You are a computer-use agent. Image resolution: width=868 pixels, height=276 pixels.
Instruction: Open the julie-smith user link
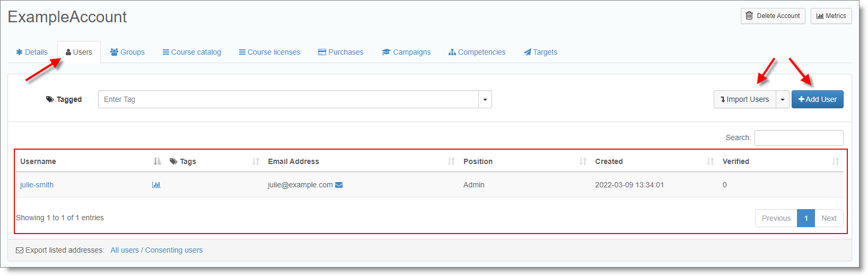click(x=37, y=185)
